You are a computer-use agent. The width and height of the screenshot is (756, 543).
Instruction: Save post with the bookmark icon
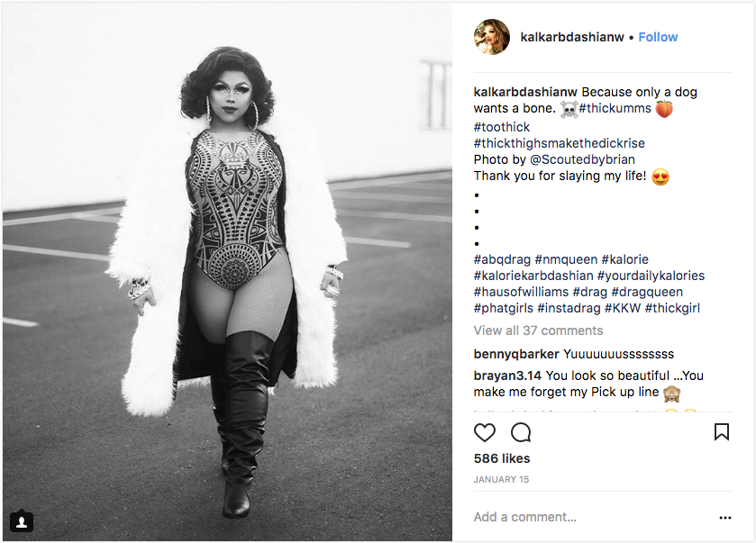point(721,432)
